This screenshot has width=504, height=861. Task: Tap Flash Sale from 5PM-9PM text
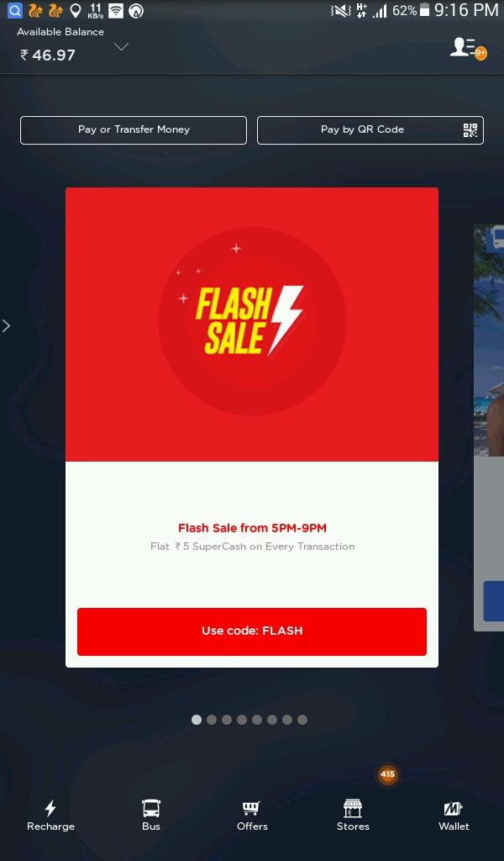tap(252, 528)
